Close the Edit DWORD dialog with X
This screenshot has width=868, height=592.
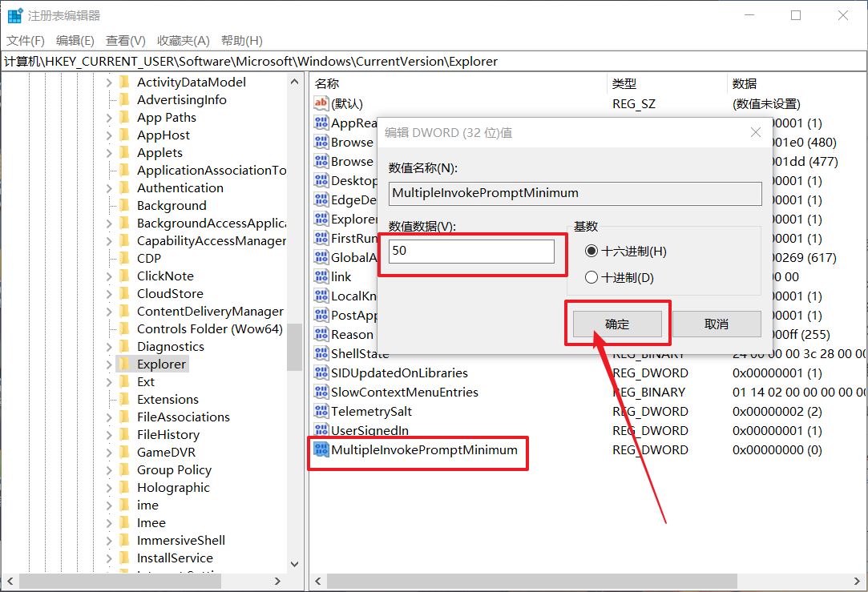point(755,132)
